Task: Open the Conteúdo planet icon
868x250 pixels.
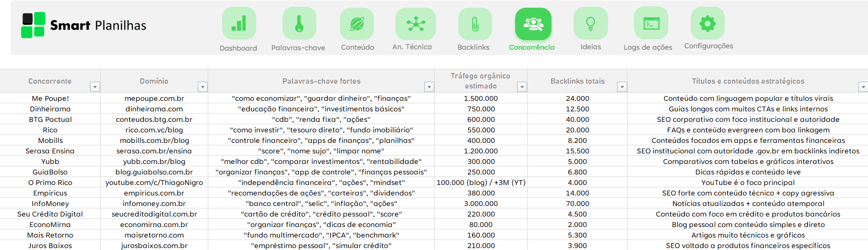Action: [x=357, y=24]
